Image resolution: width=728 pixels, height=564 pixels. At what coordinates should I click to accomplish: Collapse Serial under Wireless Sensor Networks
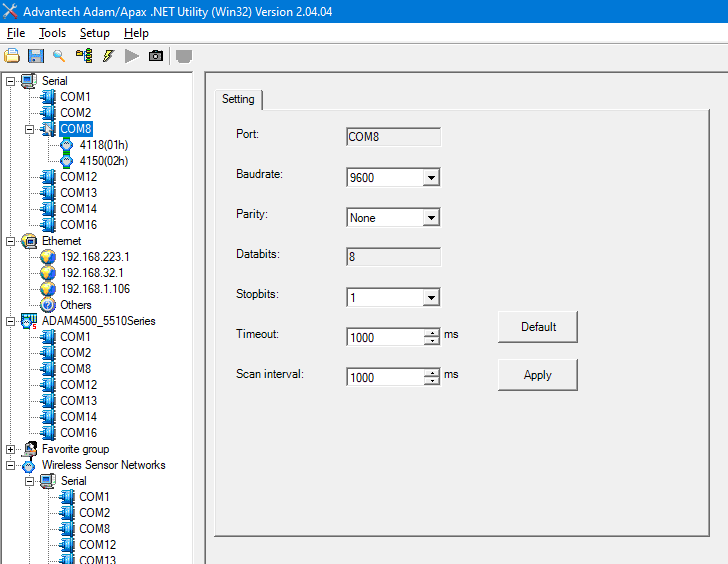pyautogui.click(x=29, y=481)
